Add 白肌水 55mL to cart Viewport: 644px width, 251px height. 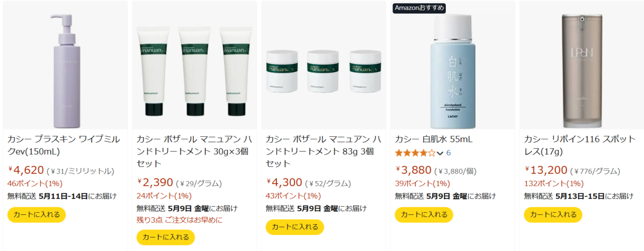[x=424, y=215]
